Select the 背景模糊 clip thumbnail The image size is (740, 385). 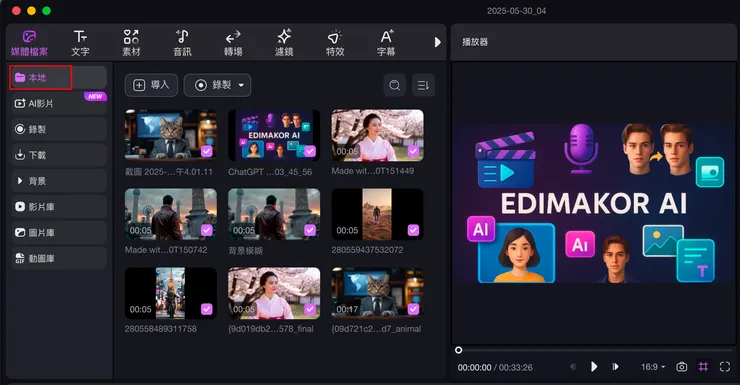coord(274,214)
